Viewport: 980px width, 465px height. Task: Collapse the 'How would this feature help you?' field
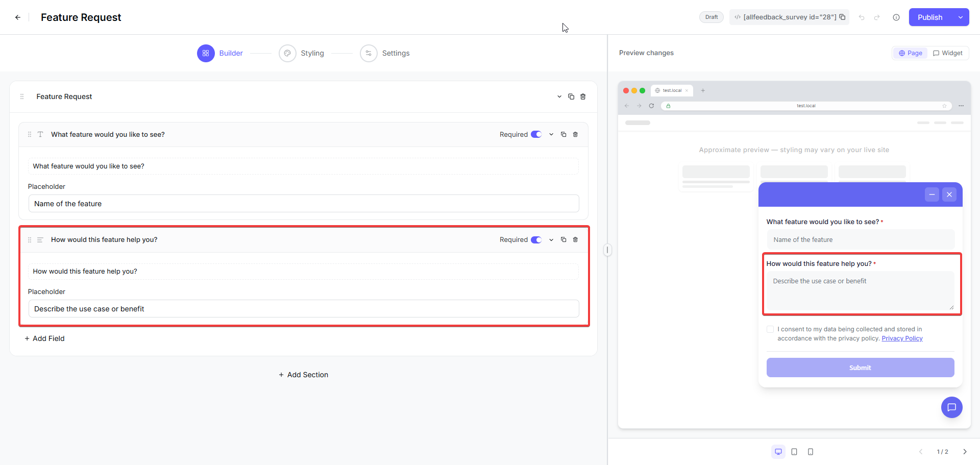click(551, 239)
